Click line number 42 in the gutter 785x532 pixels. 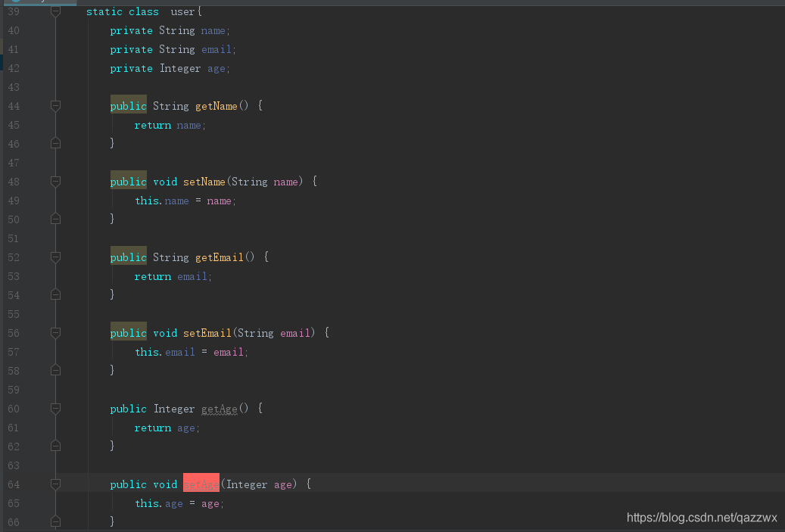pos(14,68)
